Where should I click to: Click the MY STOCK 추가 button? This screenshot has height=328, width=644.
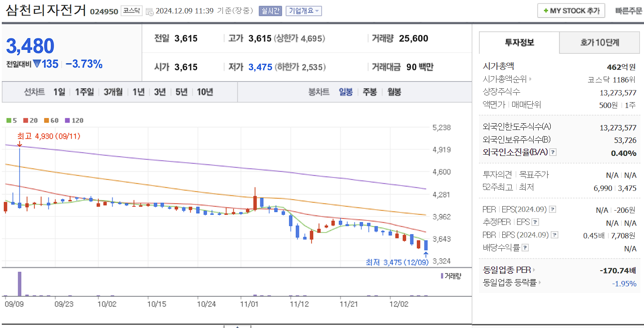tap(571, 10)
